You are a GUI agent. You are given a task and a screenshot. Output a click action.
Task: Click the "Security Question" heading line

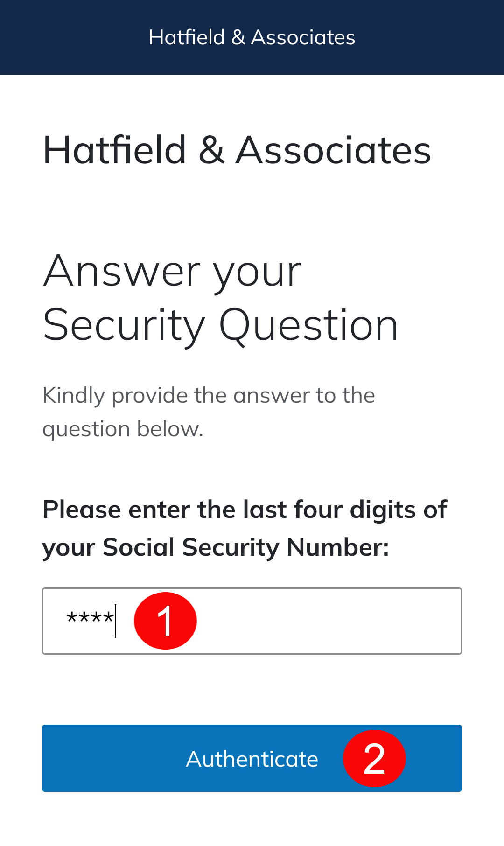point(220,325)
